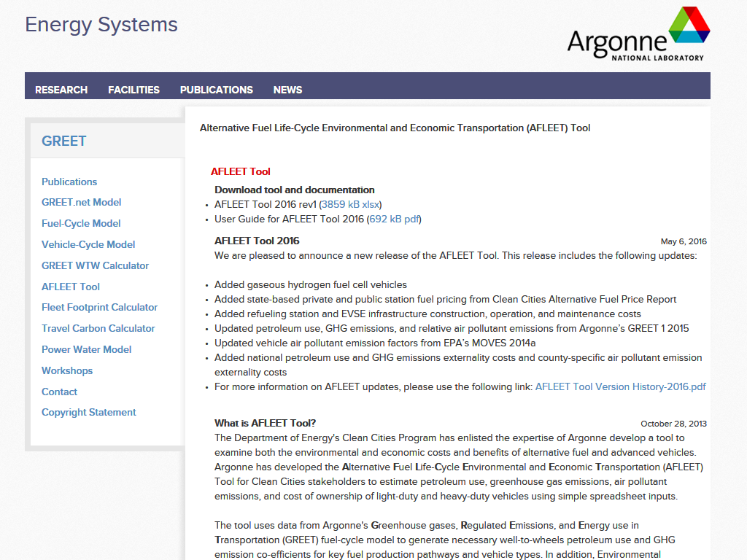Open the NEWS navigation item
747x560 pixels.
point(287,90)
